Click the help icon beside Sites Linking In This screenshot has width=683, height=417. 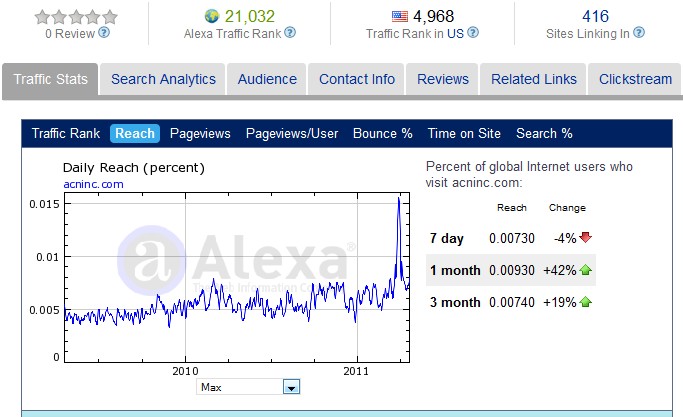(639, 33)
